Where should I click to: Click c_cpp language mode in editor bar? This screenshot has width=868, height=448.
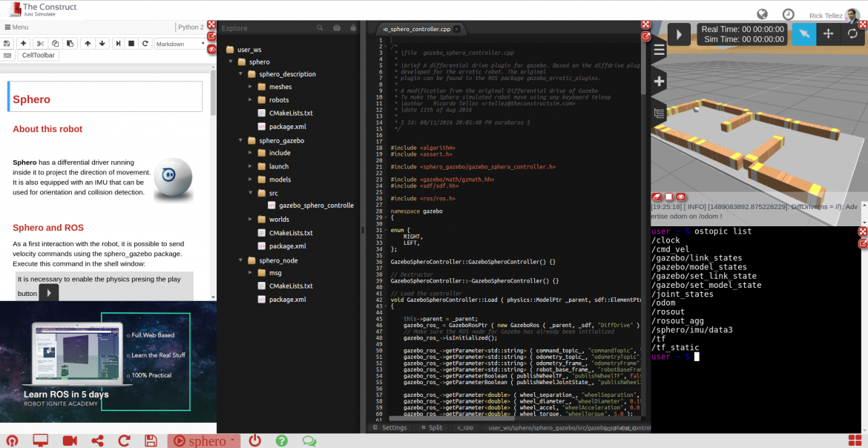coord(465,427)
